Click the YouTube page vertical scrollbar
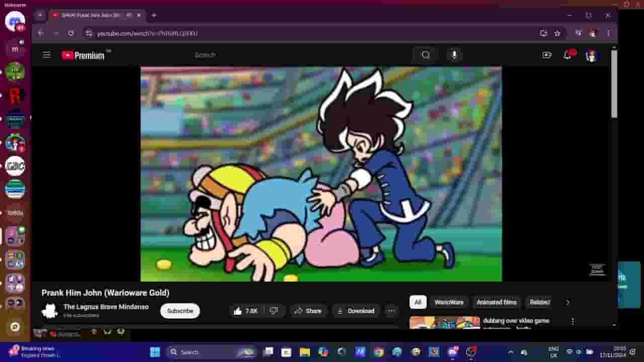This screenshot has height=362, width=644. 614,84
